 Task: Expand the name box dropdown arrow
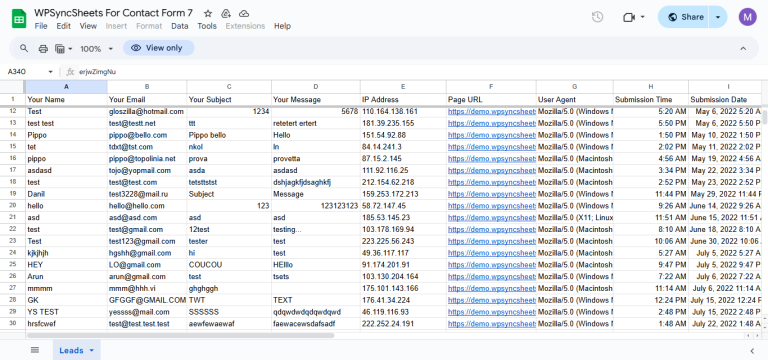point(50,72)
